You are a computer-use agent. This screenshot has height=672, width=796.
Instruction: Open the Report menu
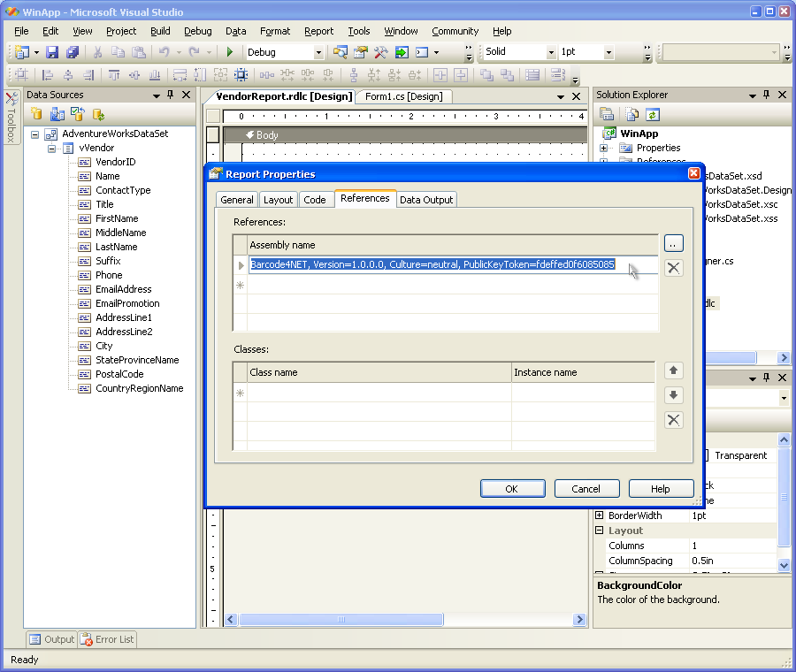(x=318, y=31)
